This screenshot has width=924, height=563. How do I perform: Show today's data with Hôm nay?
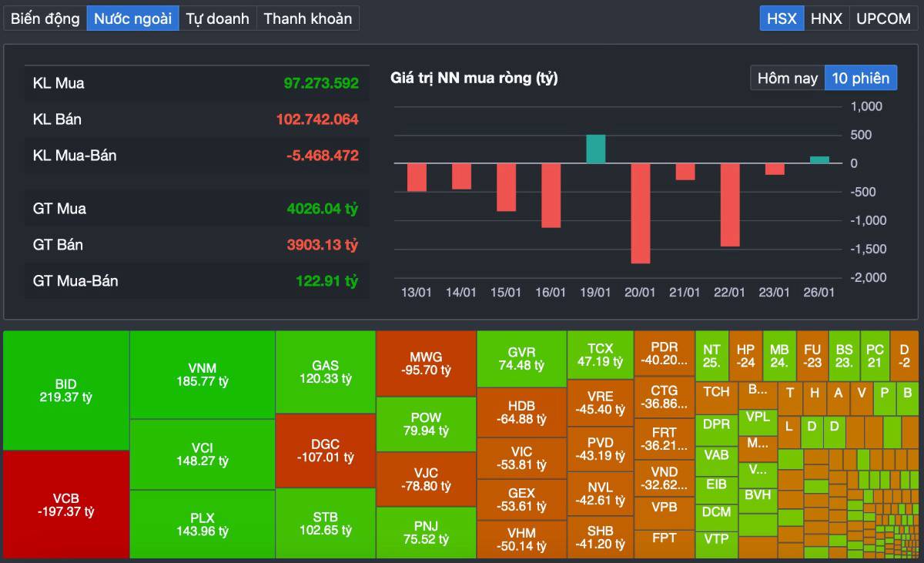coord(787,78)
